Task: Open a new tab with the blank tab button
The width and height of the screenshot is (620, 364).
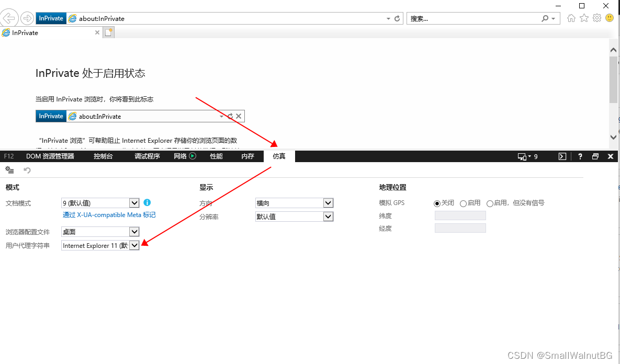Action: [108, 32]
